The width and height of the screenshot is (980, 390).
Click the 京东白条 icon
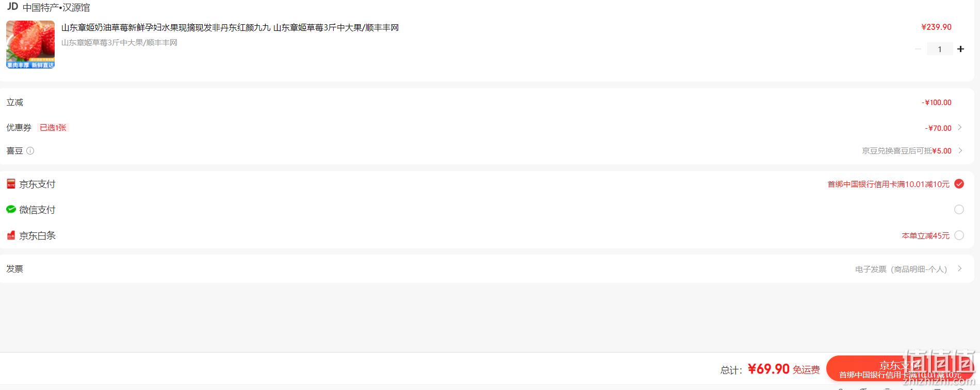11,235
